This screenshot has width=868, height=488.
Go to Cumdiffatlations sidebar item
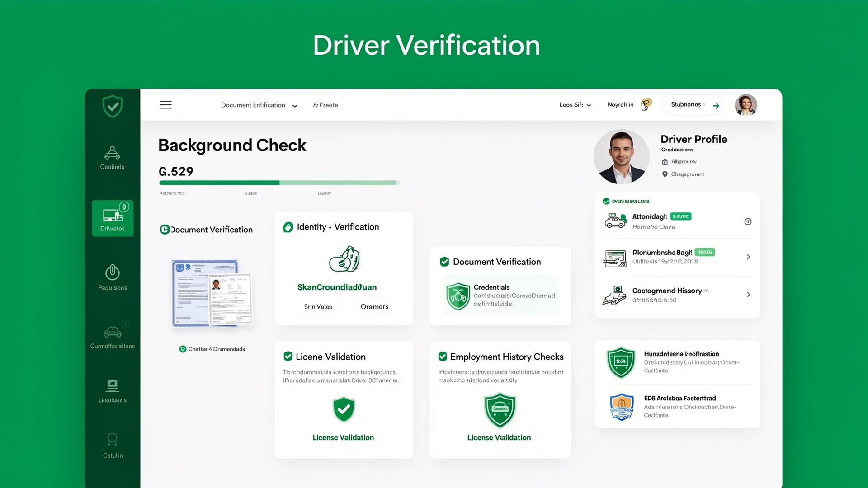113,337
